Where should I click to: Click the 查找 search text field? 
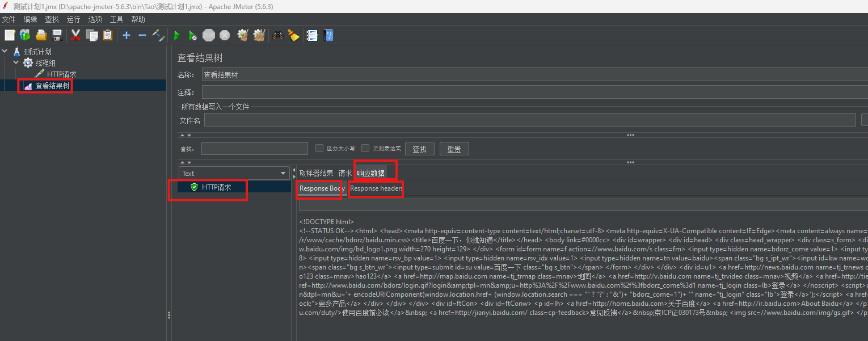[x=254, y=149]
